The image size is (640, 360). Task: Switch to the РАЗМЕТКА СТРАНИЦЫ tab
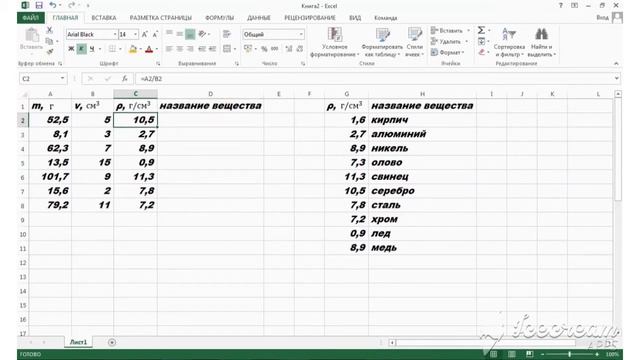[160, 18]
